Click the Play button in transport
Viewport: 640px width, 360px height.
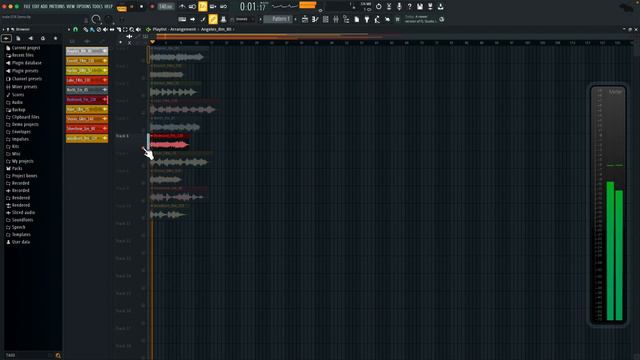coord(132,7)
